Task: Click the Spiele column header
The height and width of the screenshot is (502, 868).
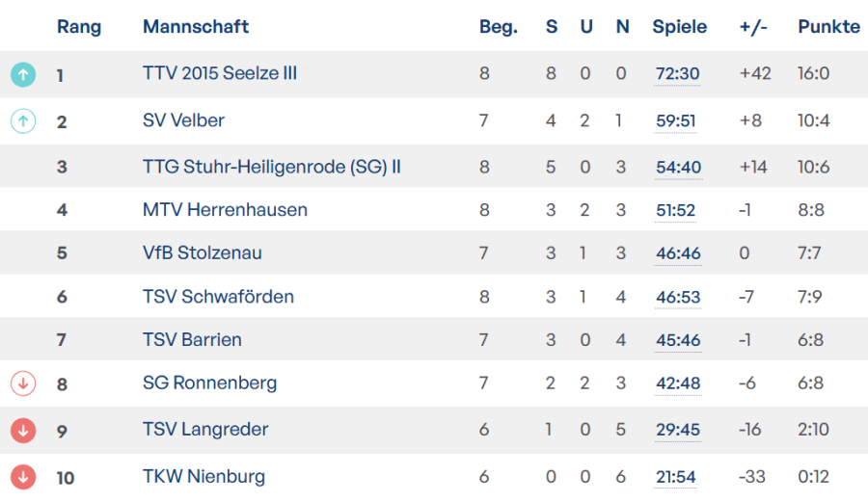Action: coord(679,27)
